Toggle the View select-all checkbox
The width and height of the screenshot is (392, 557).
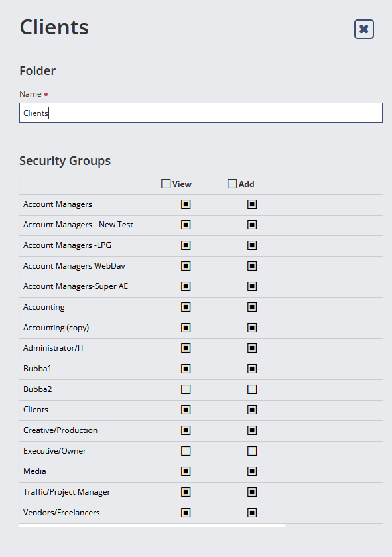(x=166, y=184)
